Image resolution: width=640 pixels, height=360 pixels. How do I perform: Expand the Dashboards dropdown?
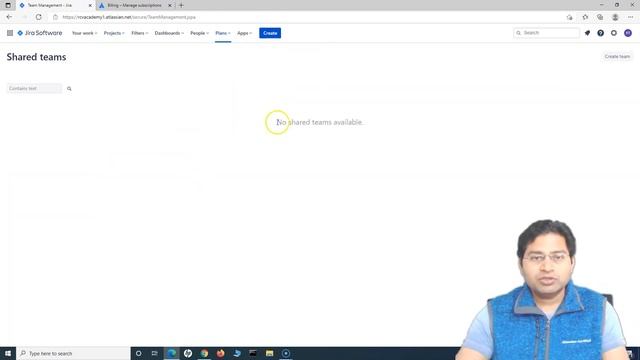tap(169, 33)
